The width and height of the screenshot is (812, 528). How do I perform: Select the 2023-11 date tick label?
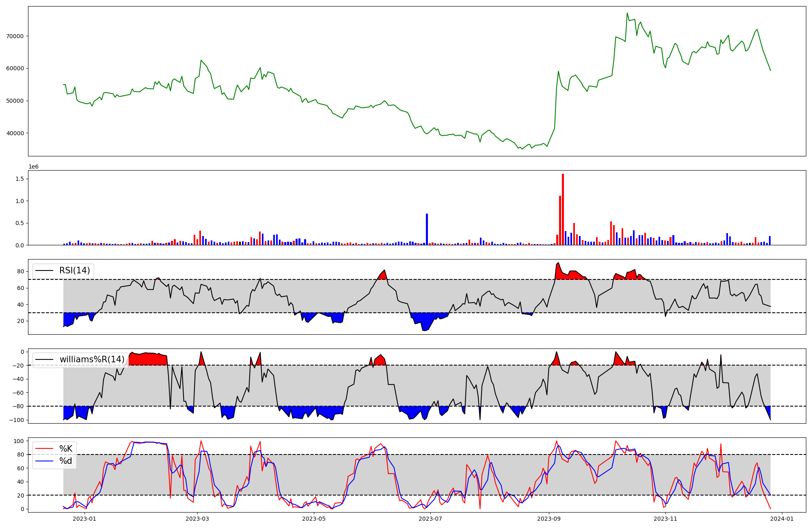(666, 519)
